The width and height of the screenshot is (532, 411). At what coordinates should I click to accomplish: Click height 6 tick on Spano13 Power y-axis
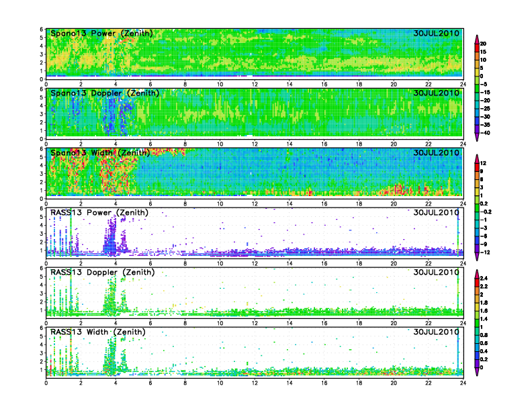click(x=42, y=29)
